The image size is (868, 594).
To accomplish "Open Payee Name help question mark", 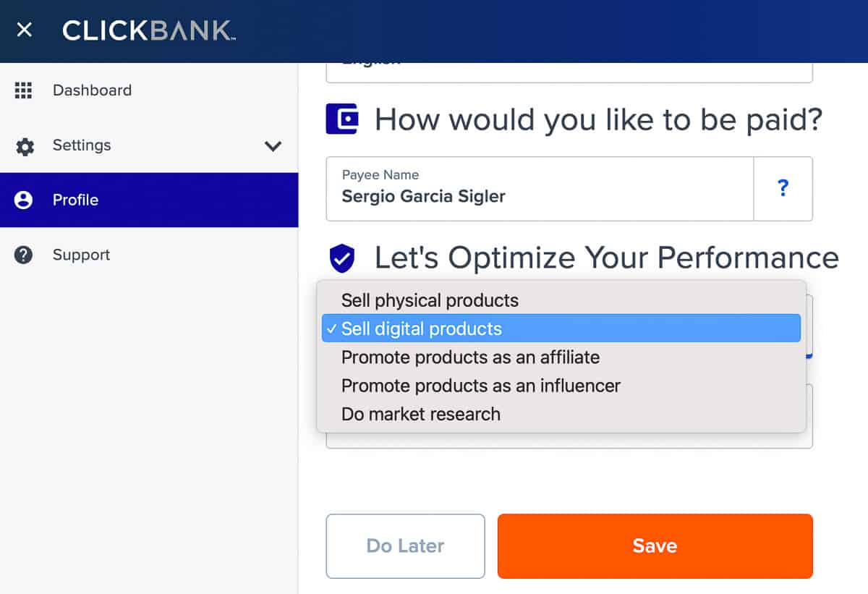I will (783, 189).
